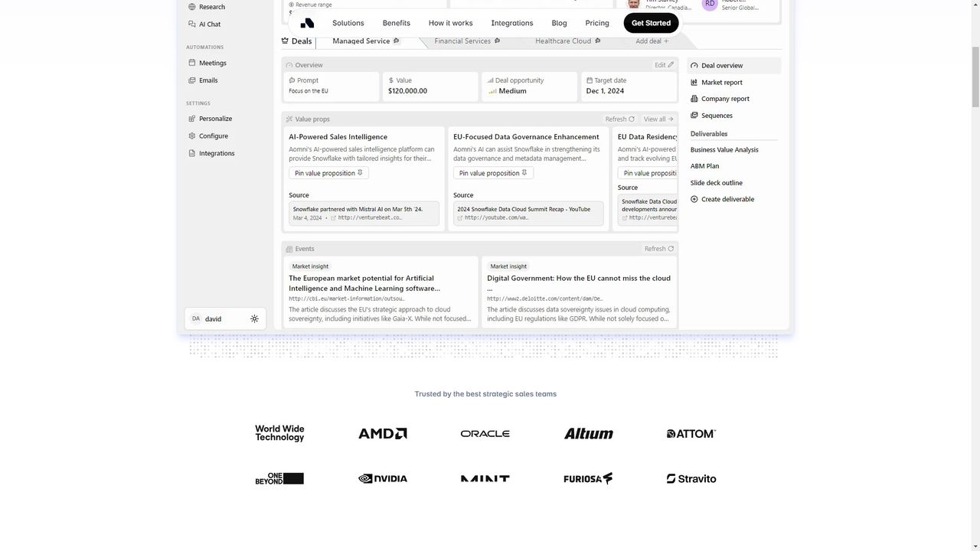The image size is (980, 551).
Task: Click Edit pencil in Overview header
Action: [664, 65]
